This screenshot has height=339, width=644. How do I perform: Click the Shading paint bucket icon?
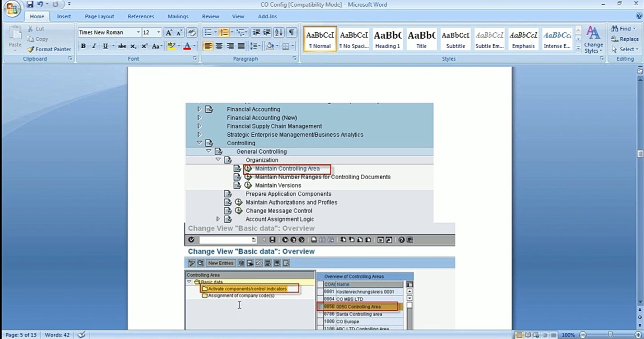[x=270, y=46]
